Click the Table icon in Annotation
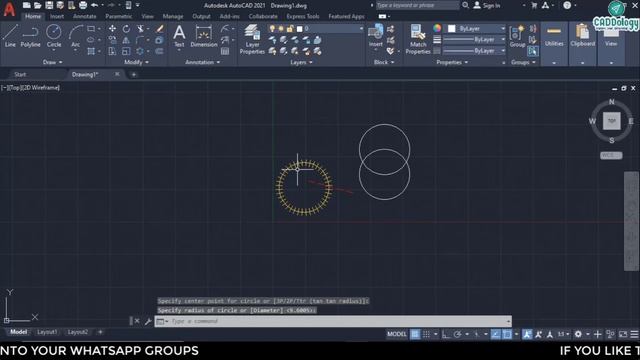The height and width of the screenshot is (360, 640). pyautogui.click(x=225, y=51)
